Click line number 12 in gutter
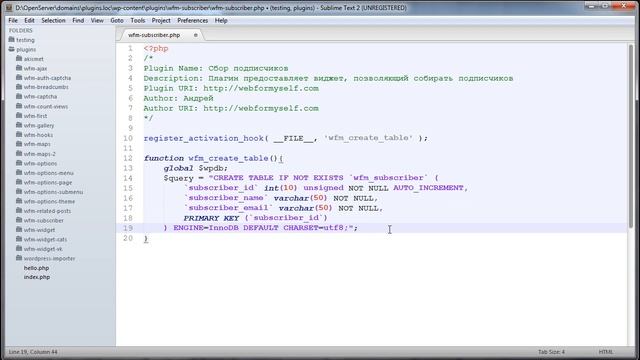 [x=128, y=158]
